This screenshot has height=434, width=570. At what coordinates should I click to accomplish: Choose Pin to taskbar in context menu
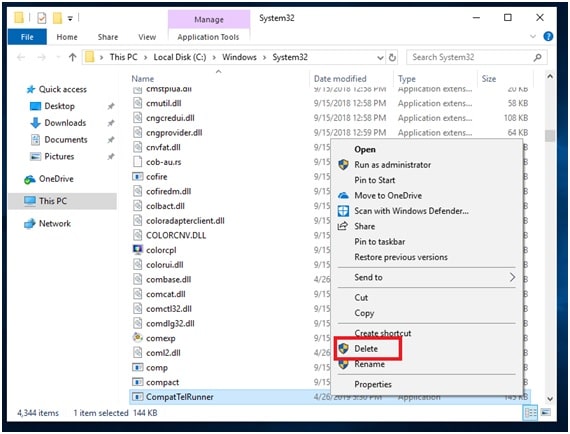380,242
